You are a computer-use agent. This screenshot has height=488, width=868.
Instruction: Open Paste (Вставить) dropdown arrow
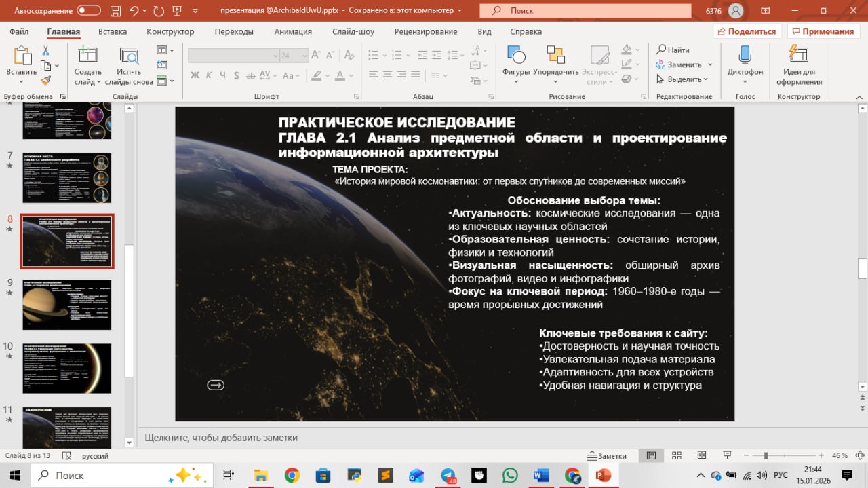[21, 82]
